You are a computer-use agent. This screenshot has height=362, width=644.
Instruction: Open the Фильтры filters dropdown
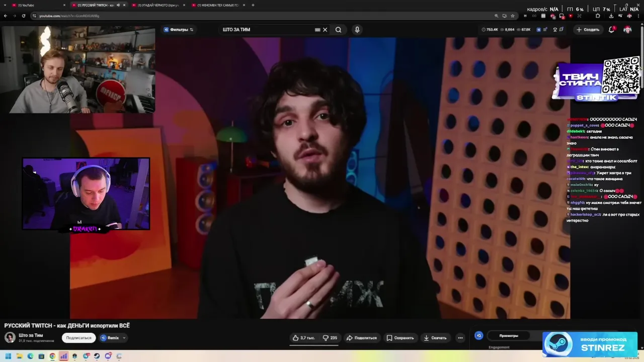[179, 30]
